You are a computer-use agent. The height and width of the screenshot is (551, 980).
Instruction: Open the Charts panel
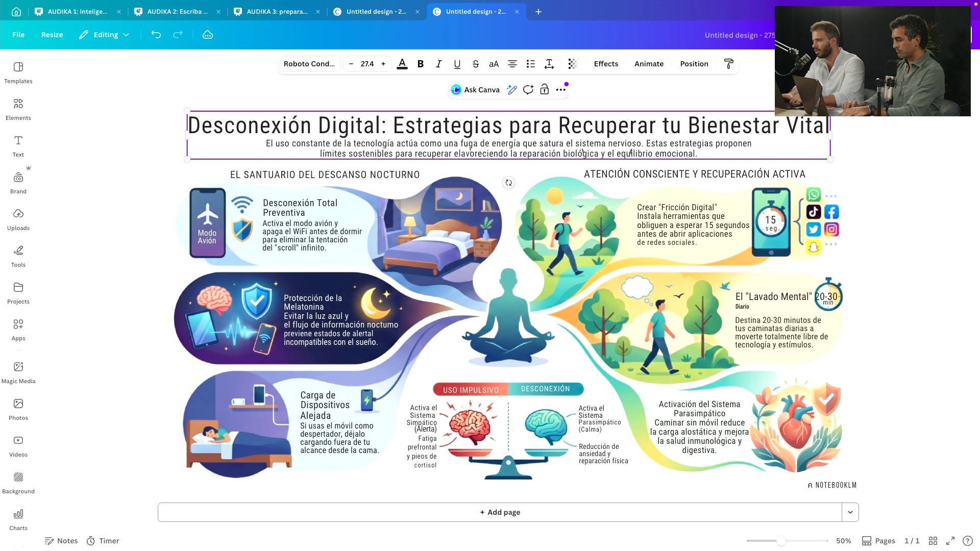point(18,520)
